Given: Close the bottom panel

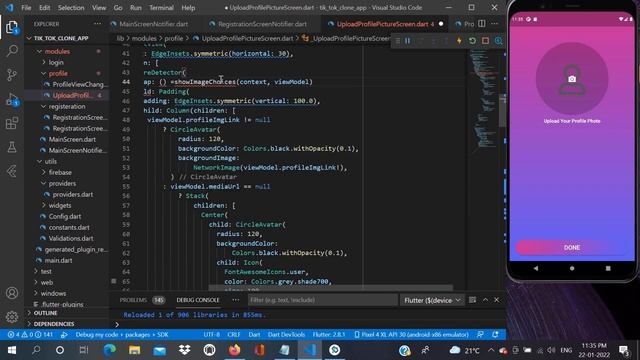Looking at the screenshot, I should pos(496,300).
